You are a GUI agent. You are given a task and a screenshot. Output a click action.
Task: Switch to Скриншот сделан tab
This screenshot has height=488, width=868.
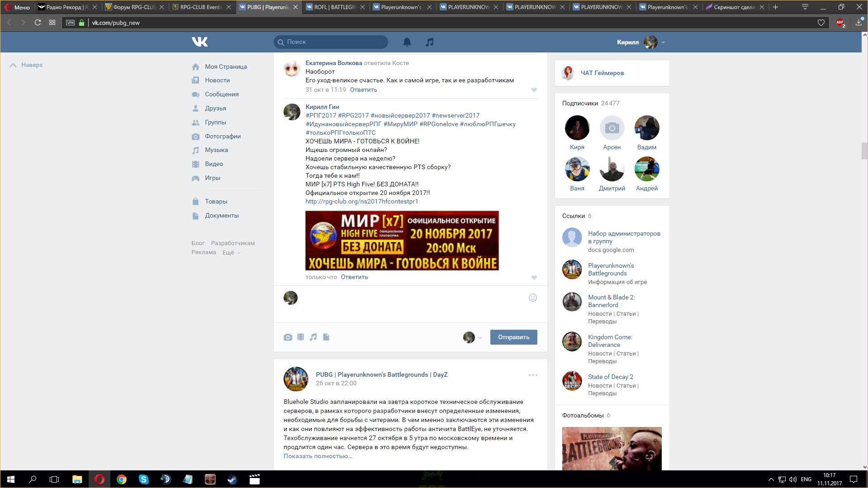pyautogui.click(x=735, y=7)
